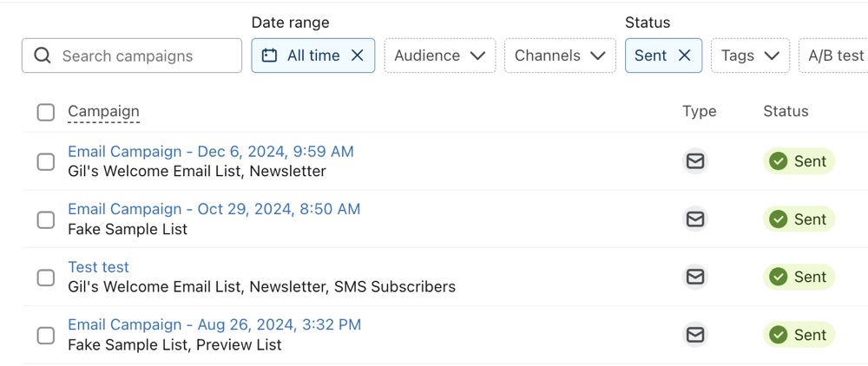Click the email type icon for Dec 6 campaign
Image resolution: width=868 pixels, height=366 pixels.
pyautogui.click(x=695, y=161)
